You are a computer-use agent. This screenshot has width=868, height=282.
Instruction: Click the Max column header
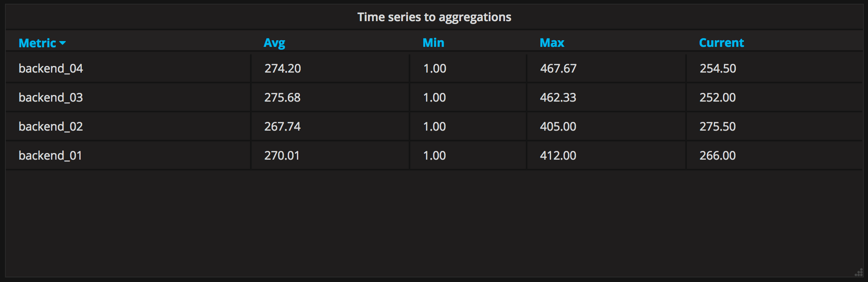pos(552,43)
